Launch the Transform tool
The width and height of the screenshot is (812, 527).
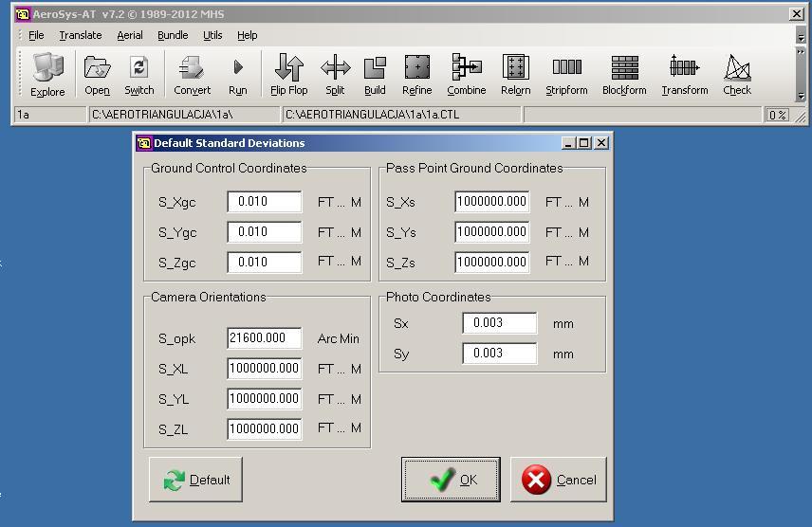pyautogui.click(x=685, y=75)
